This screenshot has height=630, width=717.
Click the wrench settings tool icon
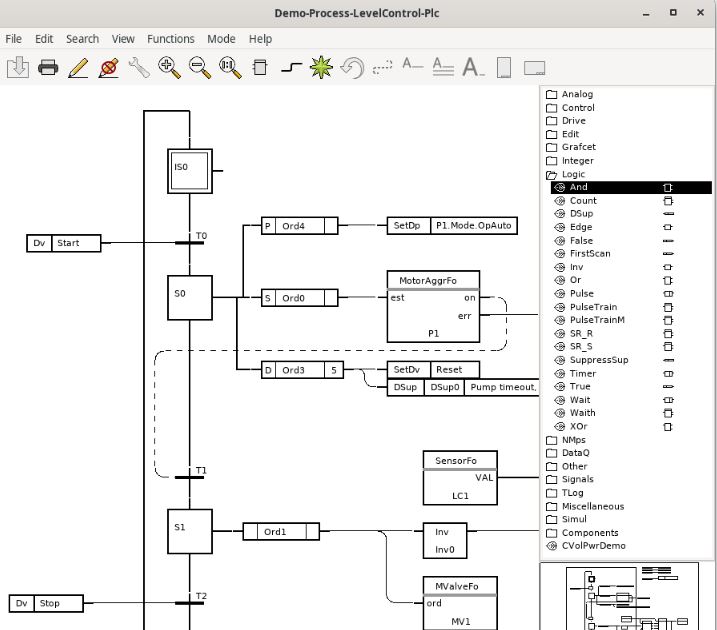point(139,68)
